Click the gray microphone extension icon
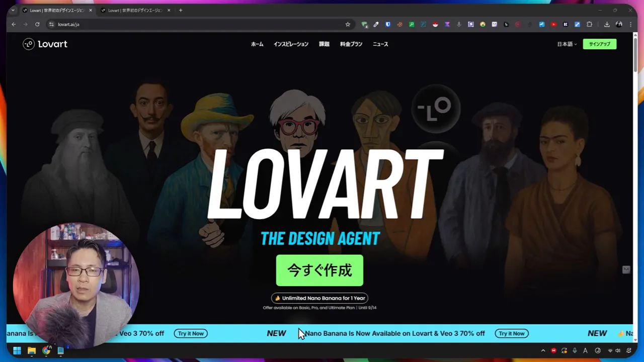 (459, 24)
